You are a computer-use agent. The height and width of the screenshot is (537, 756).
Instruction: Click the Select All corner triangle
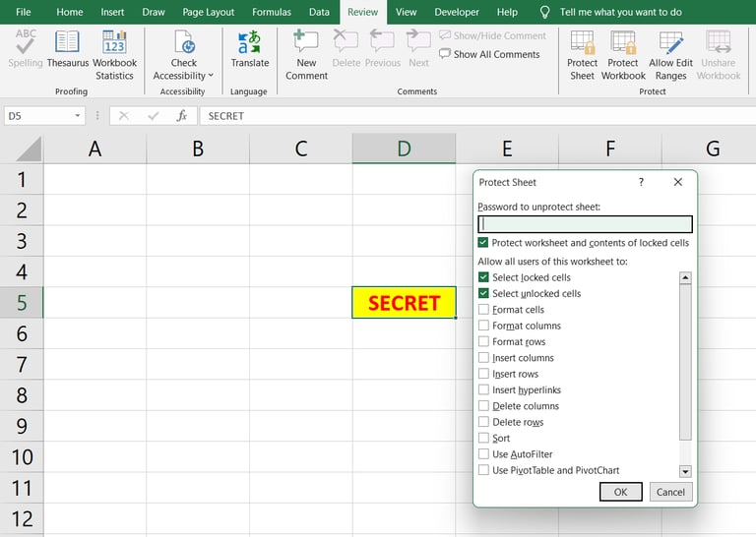pyautogui.click(x=29, y=149)
